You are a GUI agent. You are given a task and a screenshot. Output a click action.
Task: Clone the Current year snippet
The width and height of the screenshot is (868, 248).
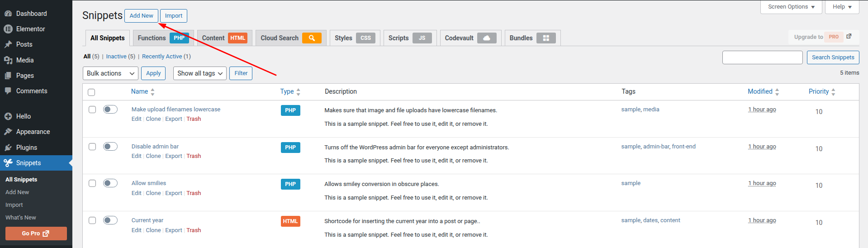point(153,230)
